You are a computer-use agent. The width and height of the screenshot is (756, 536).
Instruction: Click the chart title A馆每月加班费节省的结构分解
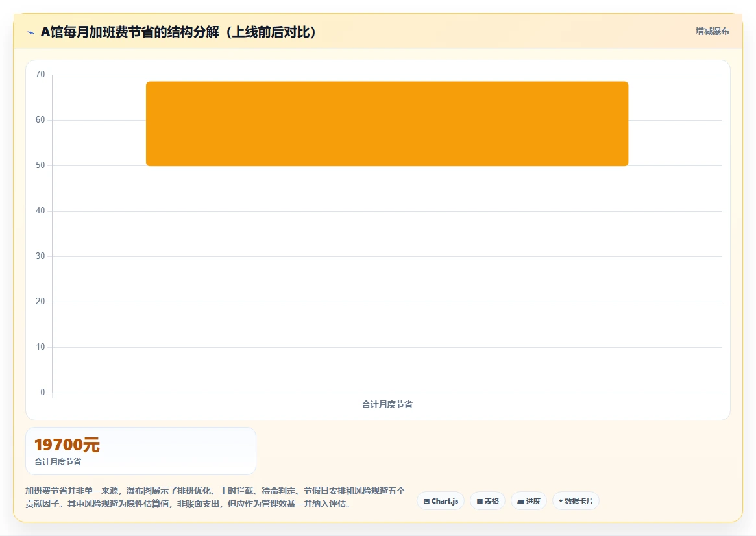[178, 32]
